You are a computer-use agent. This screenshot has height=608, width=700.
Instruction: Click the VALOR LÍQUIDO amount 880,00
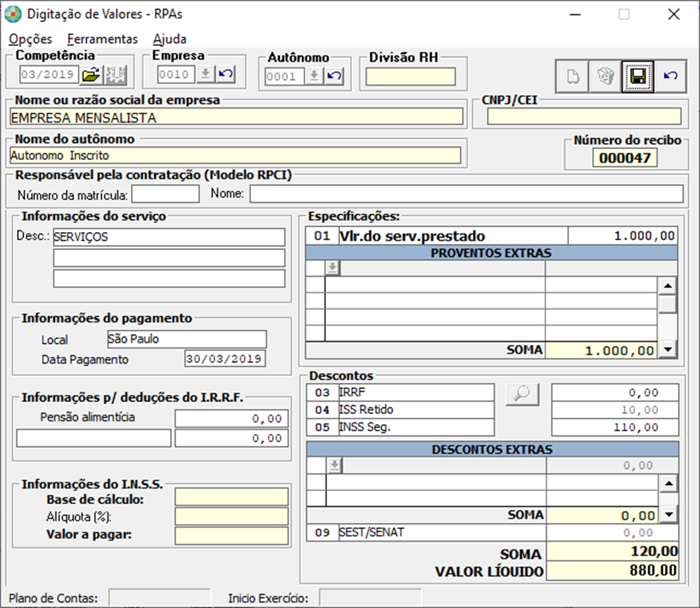612,570
